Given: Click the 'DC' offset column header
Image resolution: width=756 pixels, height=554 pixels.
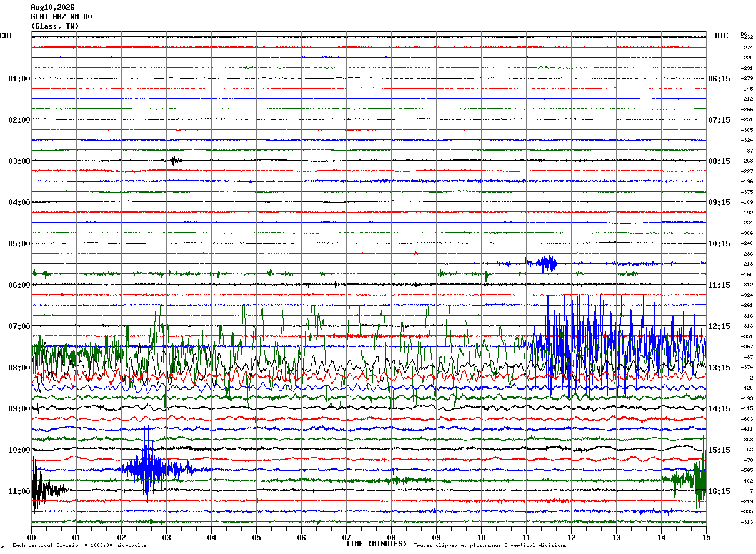Looking at the screenshot, I should (x=744, y=34).
